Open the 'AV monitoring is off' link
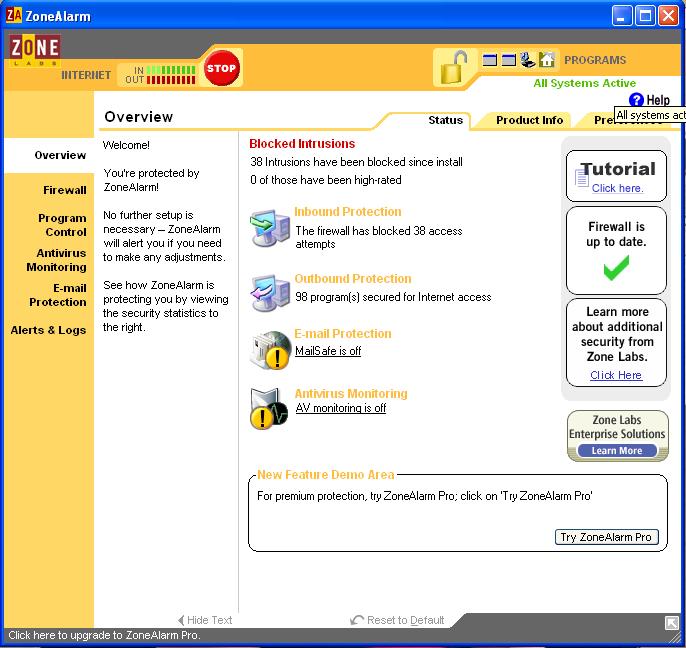 tap(340, 408)
